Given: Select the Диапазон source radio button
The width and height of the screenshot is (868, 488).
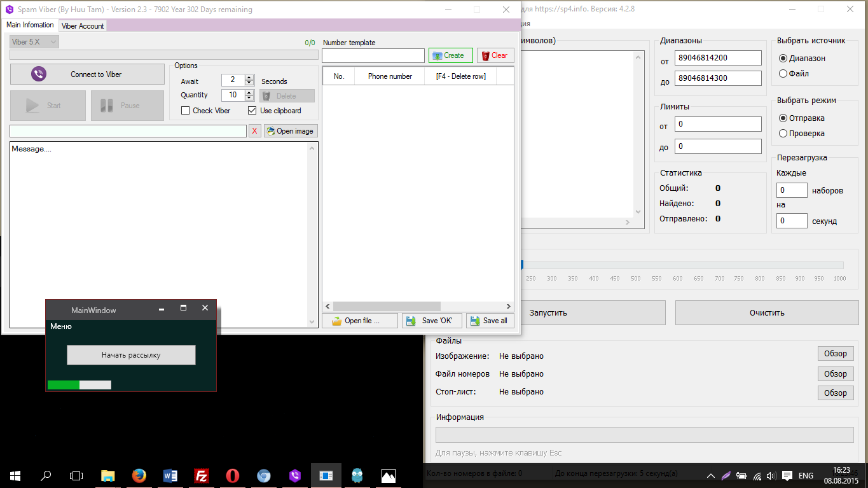Looking at the screenshot, I should [x=783, y=58].
